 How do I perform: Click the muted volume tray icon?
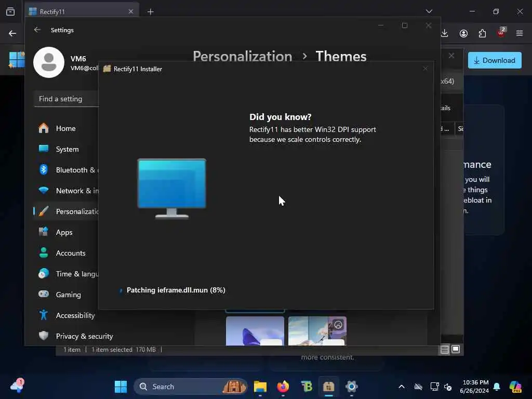[448, 387]
